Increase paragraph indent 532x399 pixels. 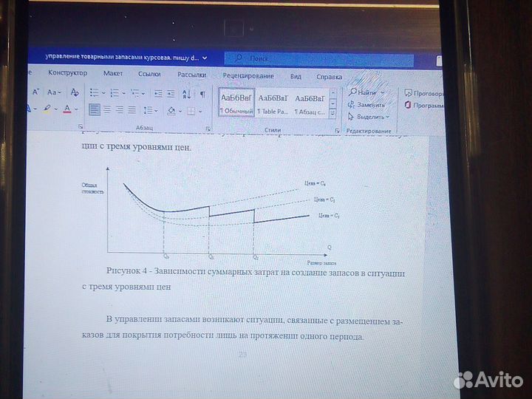coord(171,94)
